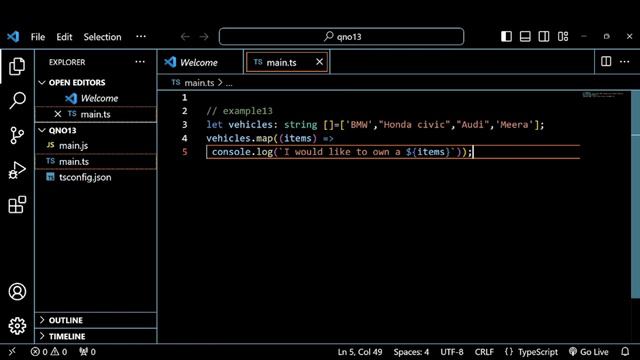This screenshot has width=640, height=360.
Task: Collapse the QNO13 folder section
Action: point(42,130)
